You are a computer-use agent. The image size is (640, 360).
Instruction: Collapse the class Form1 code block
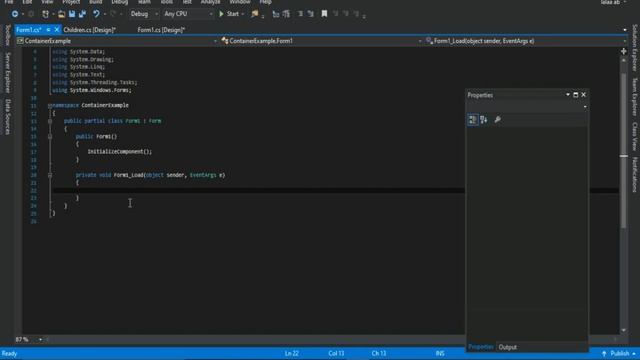pyautogui.click(x=50, y=121)
